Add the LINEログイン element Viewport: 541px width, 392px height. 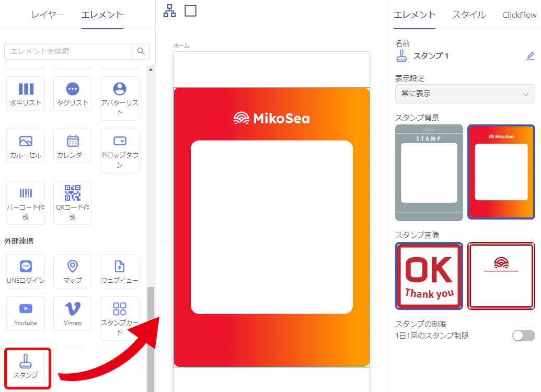tap(26, 271)
